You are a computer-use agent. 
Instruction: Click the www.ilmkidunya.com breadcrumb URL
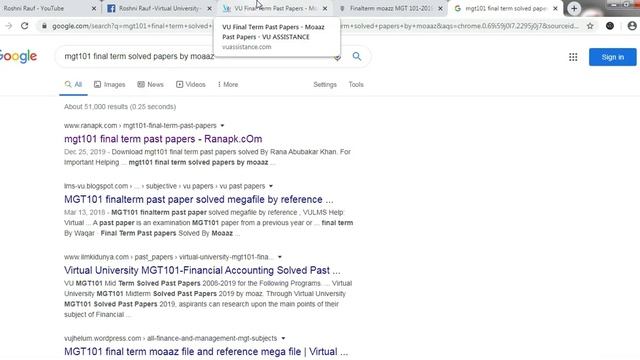(169, 257)
